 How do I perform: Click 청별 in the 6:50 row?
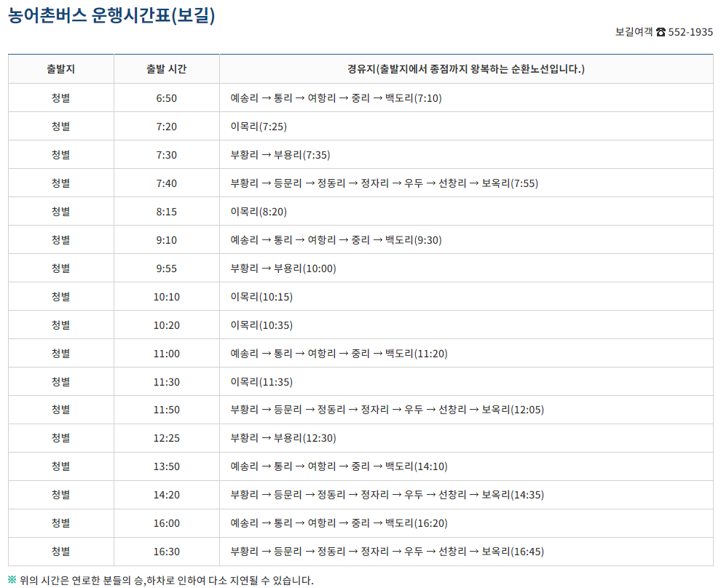coord(60,98)
